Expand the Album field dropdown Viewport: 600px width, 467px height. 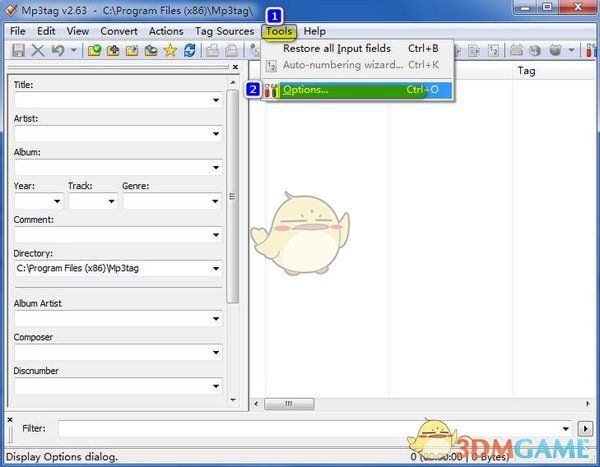(x=216, y=168)
